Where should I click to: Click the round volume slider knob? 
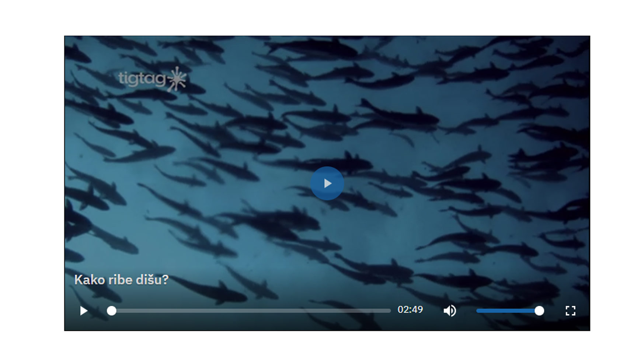tap(539, 311)
